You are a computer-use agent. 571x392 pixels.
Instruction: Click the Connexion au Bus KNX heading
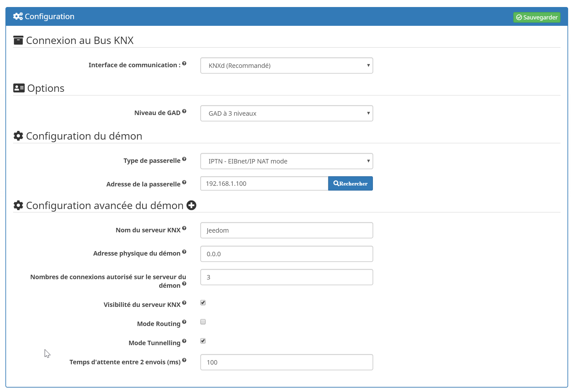pos(80,40)
